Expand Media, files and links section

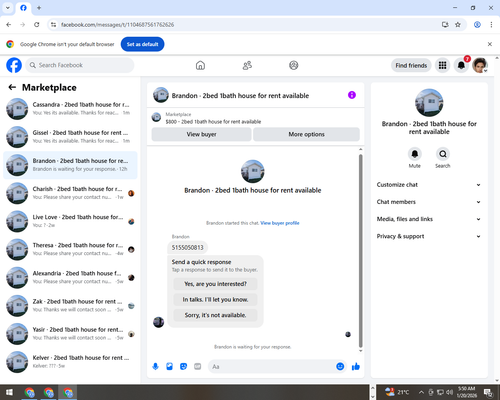pyautogui.click(x=429, y=219)
